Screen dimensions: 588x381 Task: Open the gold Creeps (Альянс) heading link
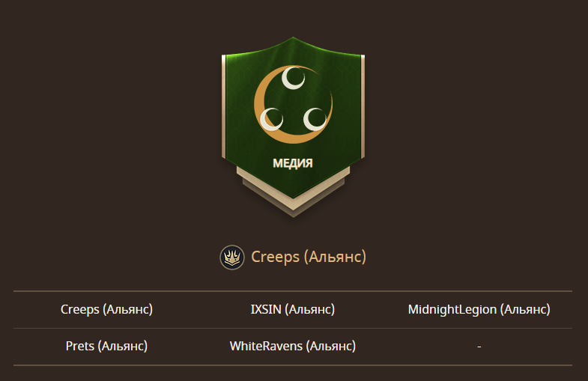309,257
